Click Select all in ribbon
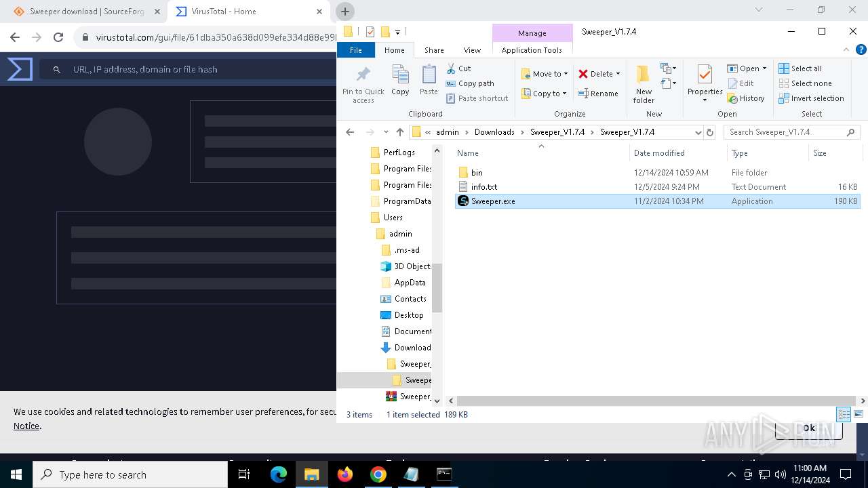 click(800, 68)
